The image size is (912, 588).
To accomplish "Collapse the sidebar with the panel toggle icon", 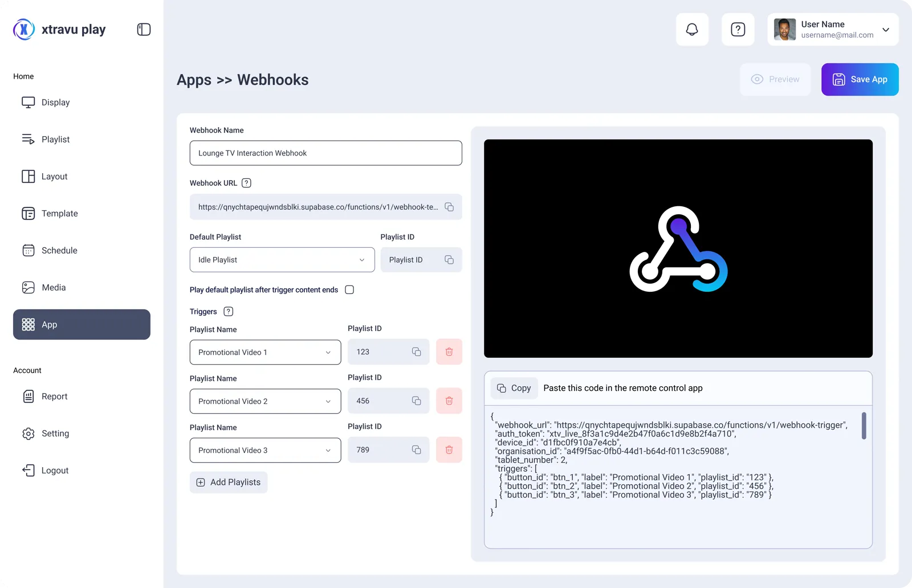I will 144,30.
